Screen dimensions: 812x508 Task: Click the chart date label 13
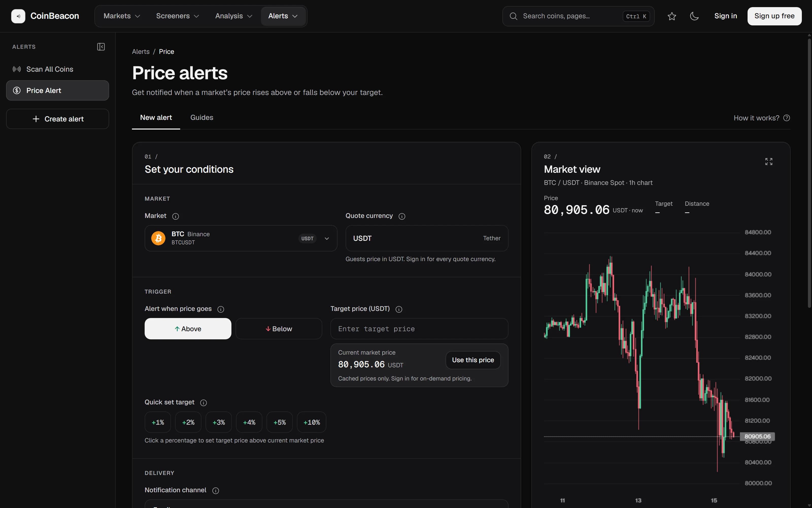(638, 501)
